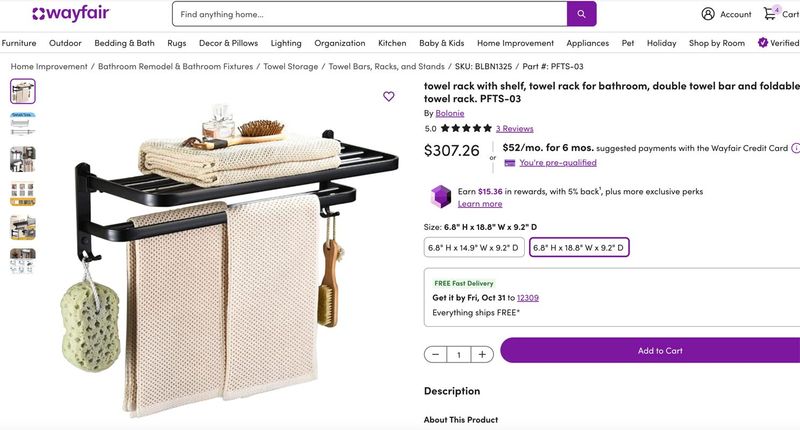Save item with the heart icon
This screenshot has height=430, width=800.
point(389,97)
